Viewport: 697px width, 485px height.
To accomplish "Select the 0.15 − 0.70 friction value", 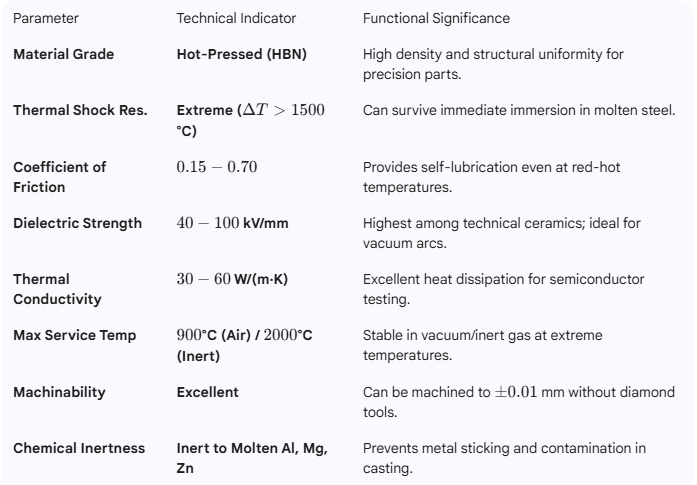I will tap(216, 167).
